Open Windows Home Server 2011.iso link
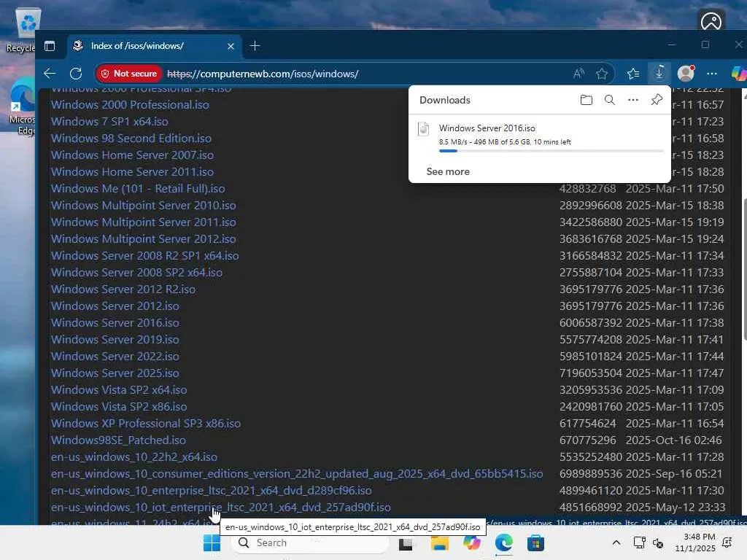The width and height of the screenshot is (747, 560). (x=133, y=171)
